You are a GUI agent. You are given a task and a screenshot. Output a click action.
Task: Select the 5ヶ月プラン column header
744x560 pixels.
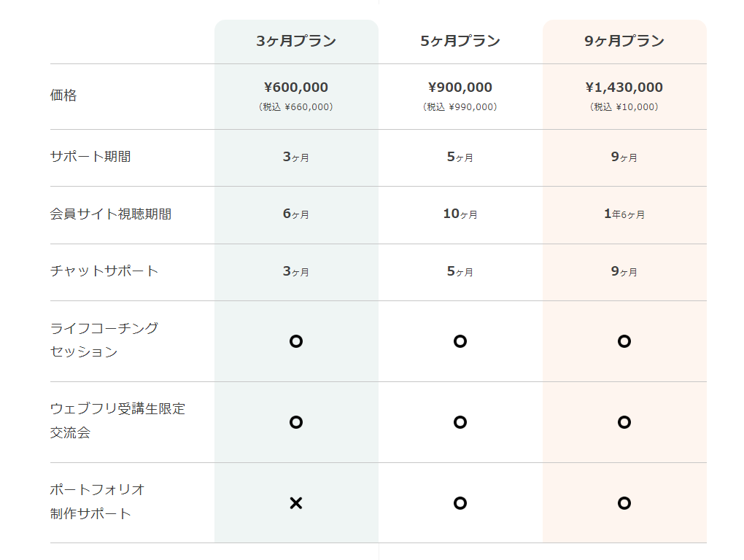pyautogui.click(x=460, y=42)
